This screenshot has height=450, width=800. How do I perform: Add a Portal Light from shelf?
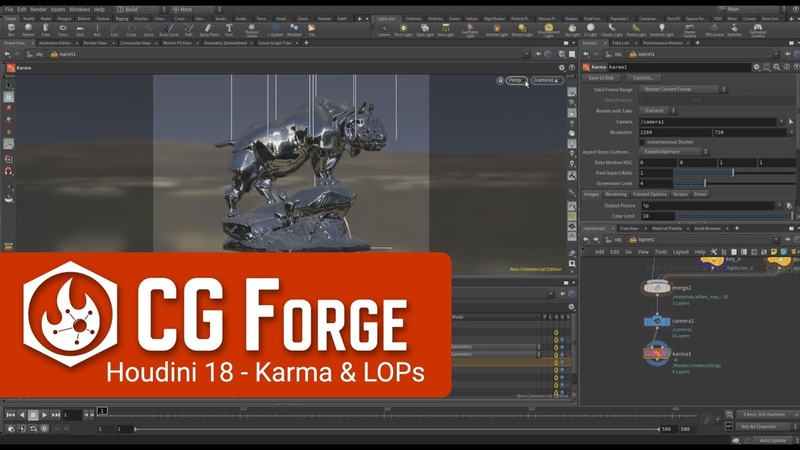coord(636,30)
